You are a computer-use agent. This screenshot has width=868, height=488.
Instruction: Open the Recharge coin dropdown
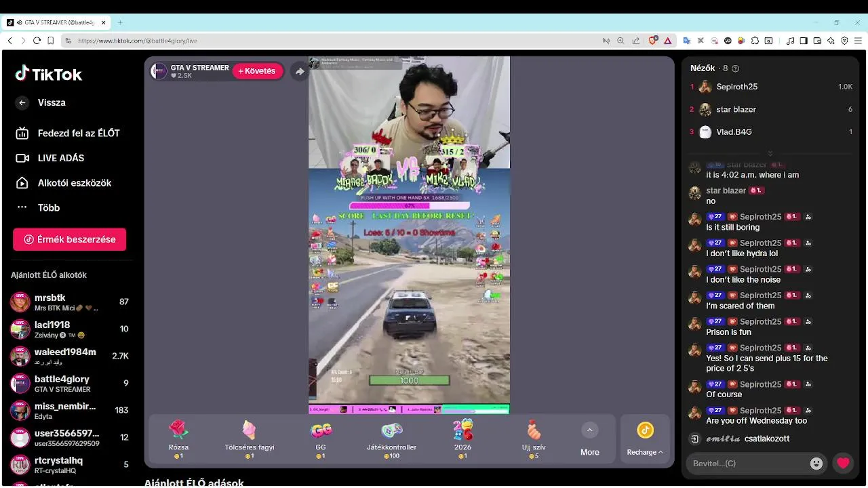(645, 439)
